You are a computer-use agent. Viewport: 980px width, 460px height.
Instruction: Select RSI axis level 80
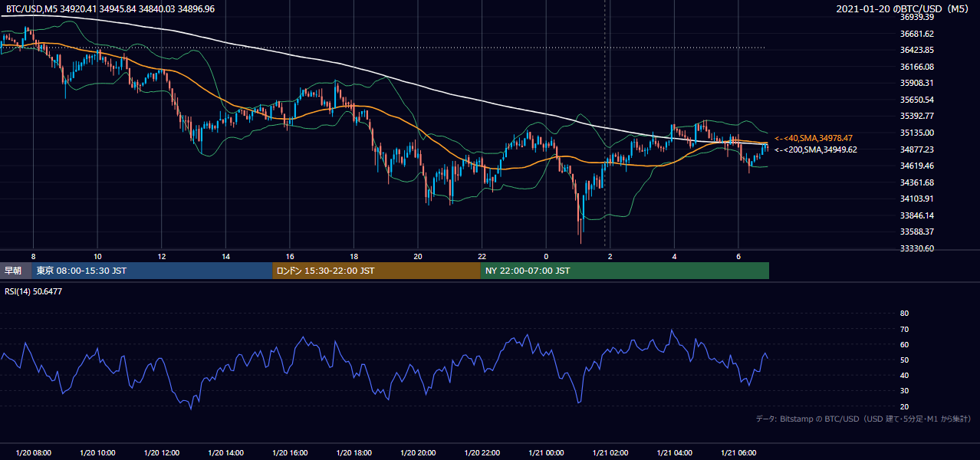(x=904, y=314)
